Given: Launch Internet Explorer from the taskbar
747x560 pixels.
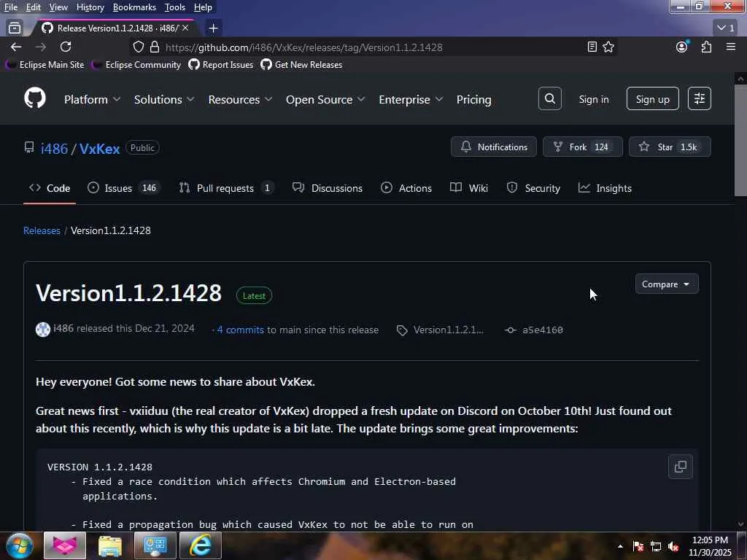Looking at the screenshot, I should click(201, 545).
